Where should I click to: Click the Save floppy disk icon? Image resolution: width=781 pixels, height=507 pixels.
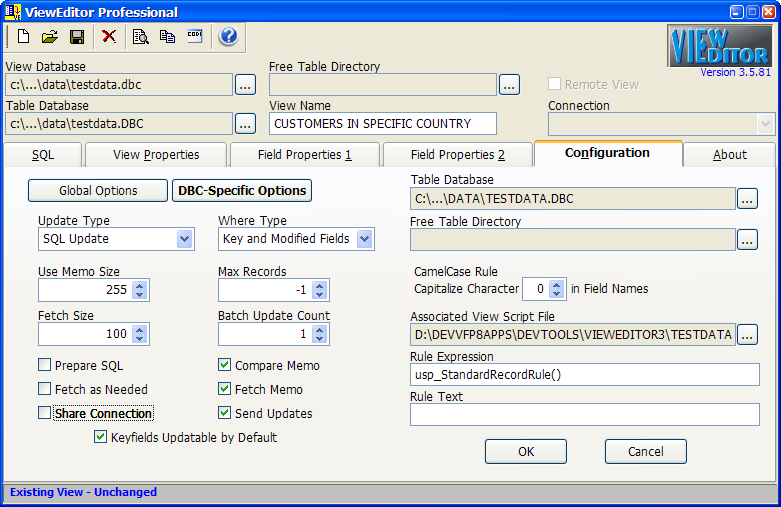[76, 37]
